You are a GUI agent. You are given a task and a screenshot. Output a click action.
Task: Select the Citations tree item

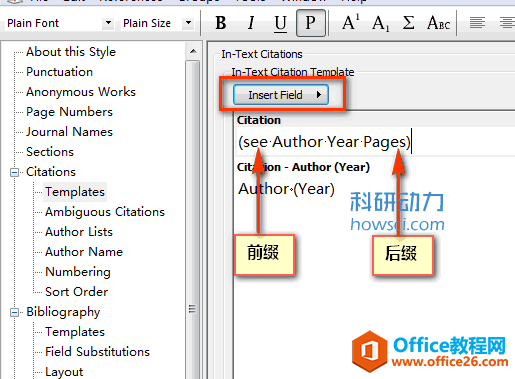(51, 172)
